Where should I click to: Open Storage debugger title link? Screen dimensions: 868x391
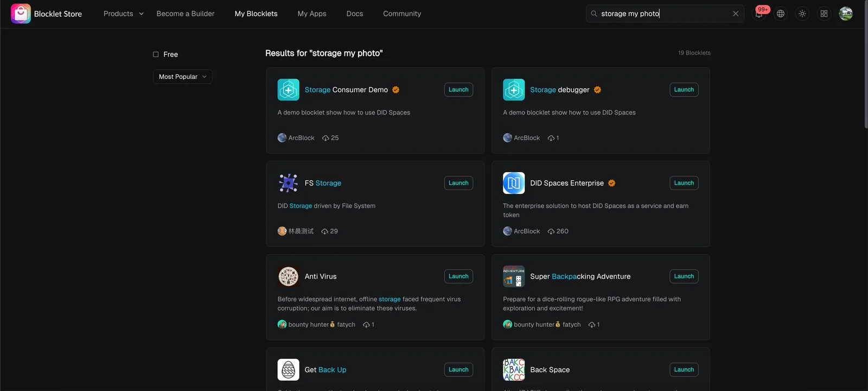[x=560, y=90]
